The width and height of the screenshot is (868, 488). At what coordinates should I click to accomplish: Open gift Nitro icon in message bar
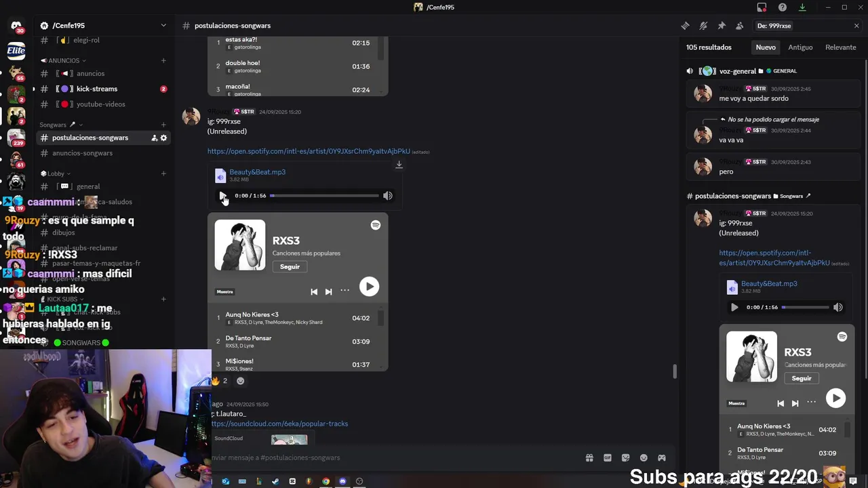pyautogui.click(x=589, y=457)
